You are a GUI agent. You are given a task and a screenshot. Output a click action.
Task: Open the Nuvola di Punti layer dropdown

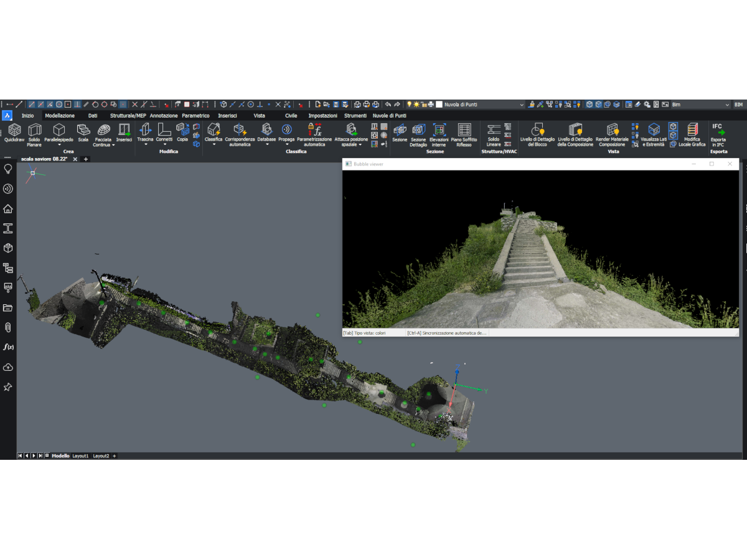pos(522,105)
